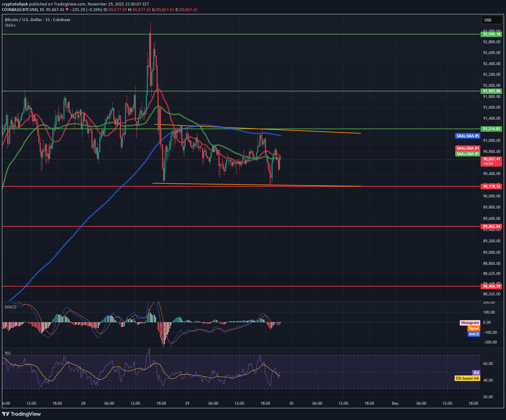
Task: Click the Dec label on time axis
Action: (x=396, y=403)
